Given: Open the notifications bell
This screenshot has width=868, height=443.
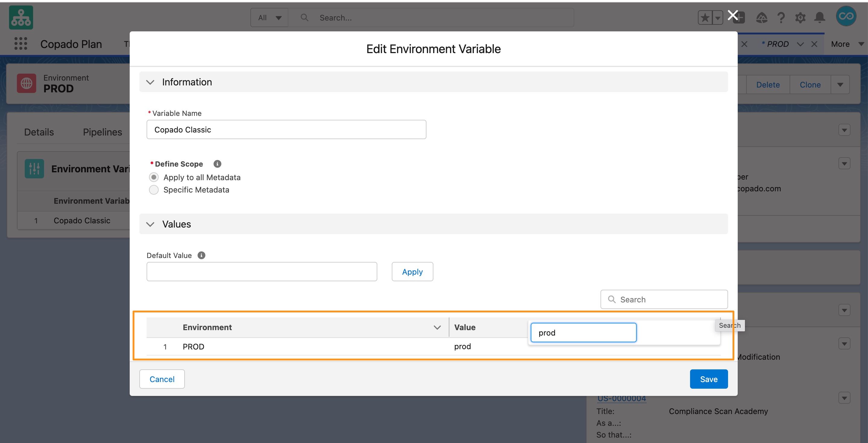Looking at the screenshot, I should (819, 18).
